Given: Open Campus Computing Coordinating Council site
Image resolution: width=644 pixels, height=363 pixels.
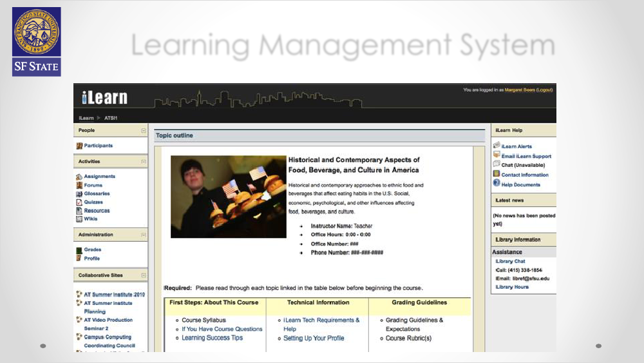Looking at the screenshot, I should [109, 341].
